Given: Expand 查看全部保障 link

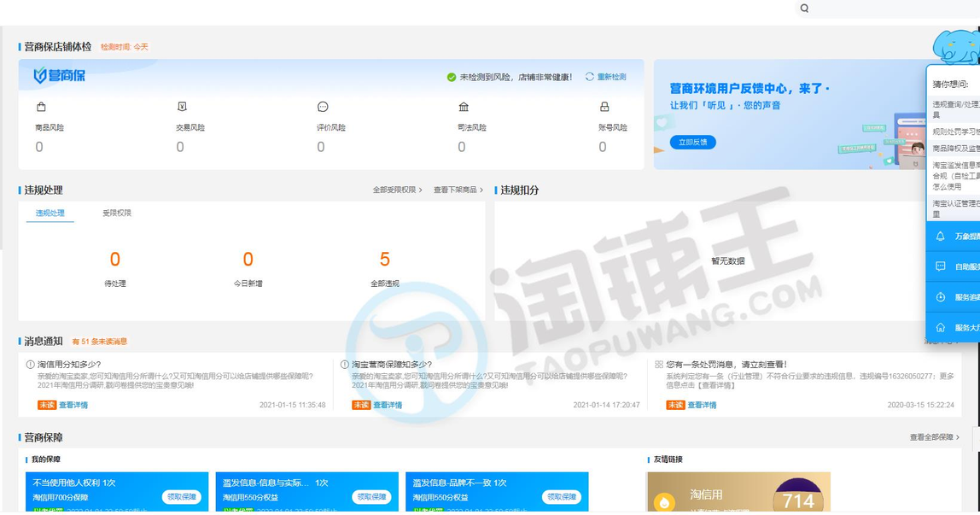Looking at the screenshot, I should pos(935,437).
